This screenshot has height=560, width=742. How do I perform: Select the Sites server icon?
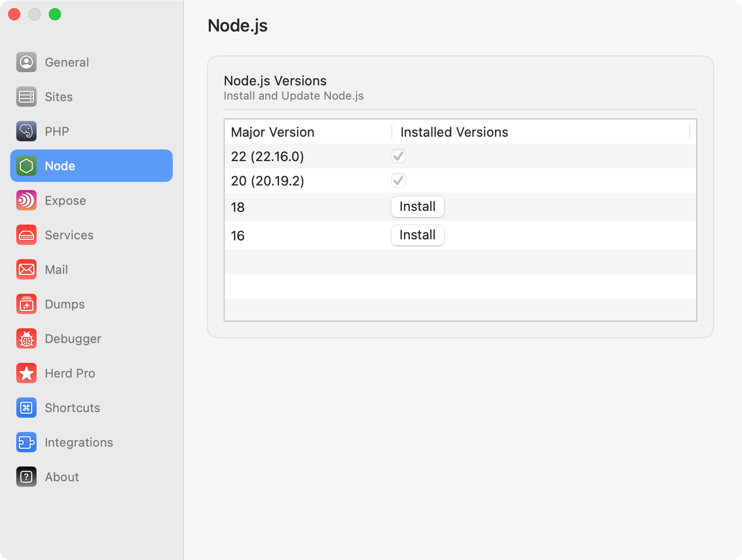point(26,97)
